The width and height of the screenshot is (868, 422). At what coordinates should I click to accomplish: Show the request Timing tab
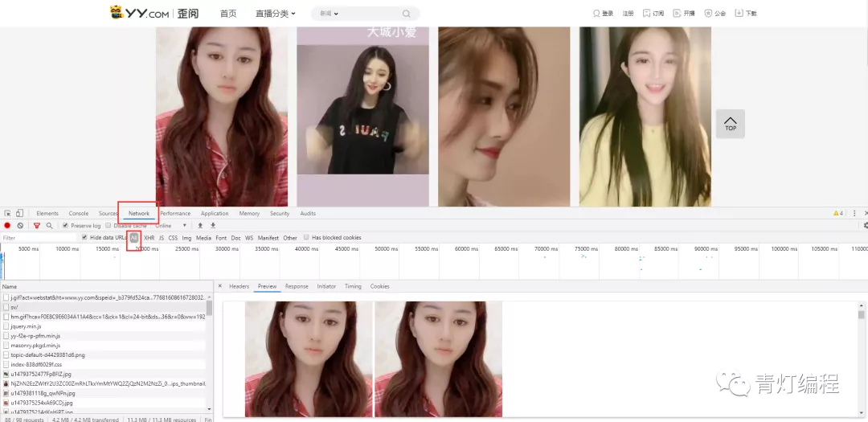(353, 286)
